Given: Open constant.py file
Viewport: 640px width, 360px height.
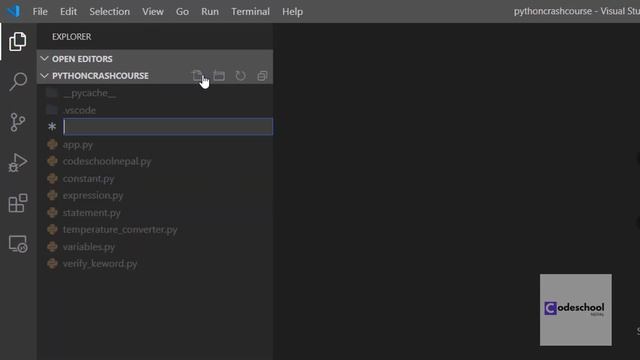Looking at the screenshot, I should click(155, 178).
